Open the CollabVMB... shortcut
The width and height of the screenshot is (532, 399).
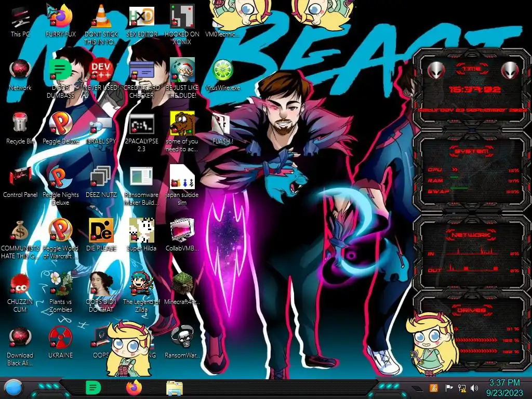point(182,235)
